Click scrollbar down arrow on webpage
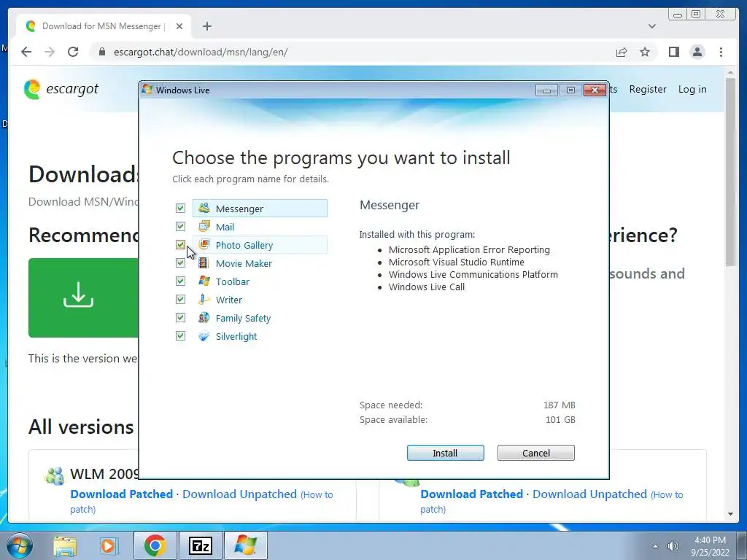The image size is (747, 560). (x=730, y=514)
